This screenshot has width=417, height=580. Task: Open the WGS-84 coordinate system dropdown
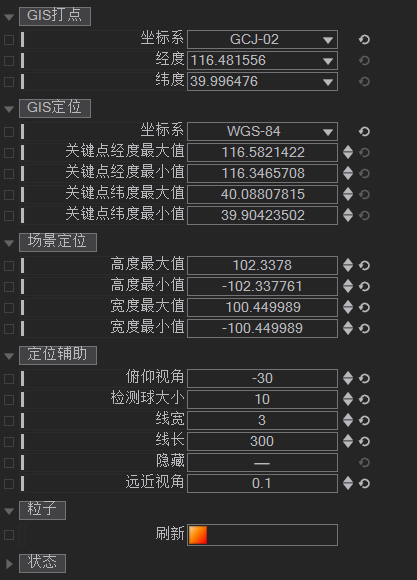(x=262, y=131)
